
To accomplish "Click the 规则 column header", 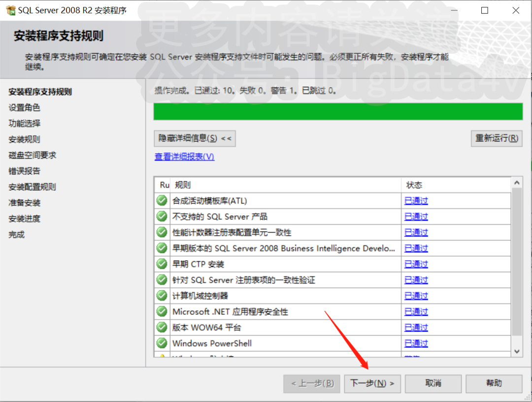I will click(x=286, y=185).
